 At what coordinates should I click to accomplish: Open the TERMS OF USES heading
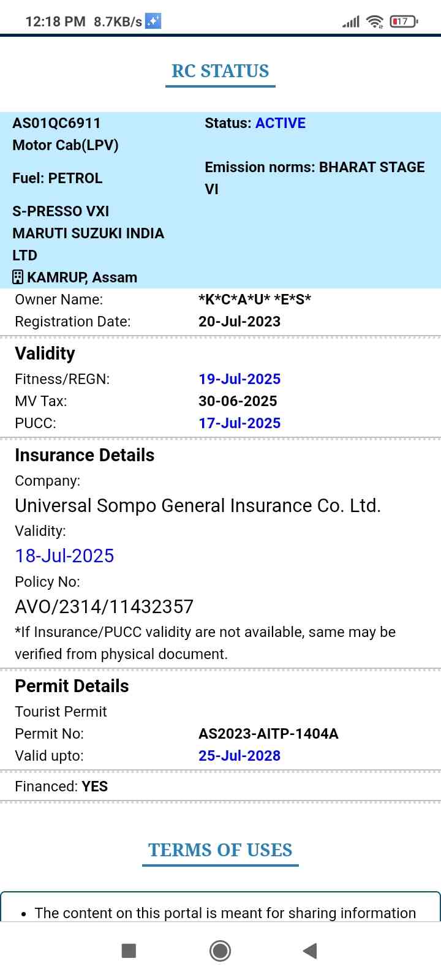coord(221,850)
